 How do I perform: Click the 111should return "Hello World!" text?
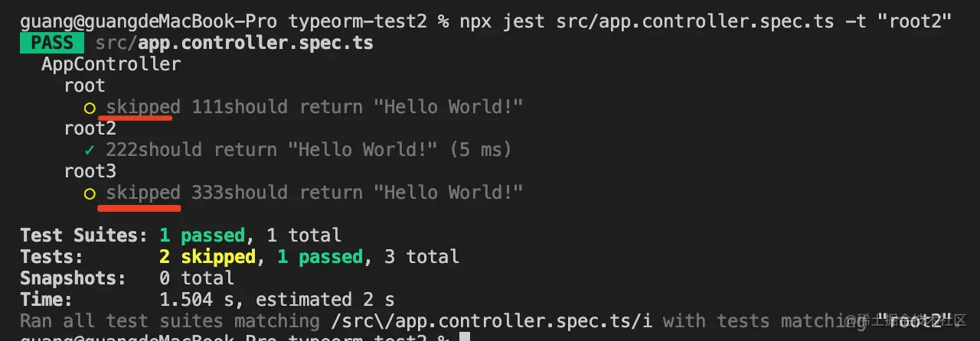tap(357, 107)
